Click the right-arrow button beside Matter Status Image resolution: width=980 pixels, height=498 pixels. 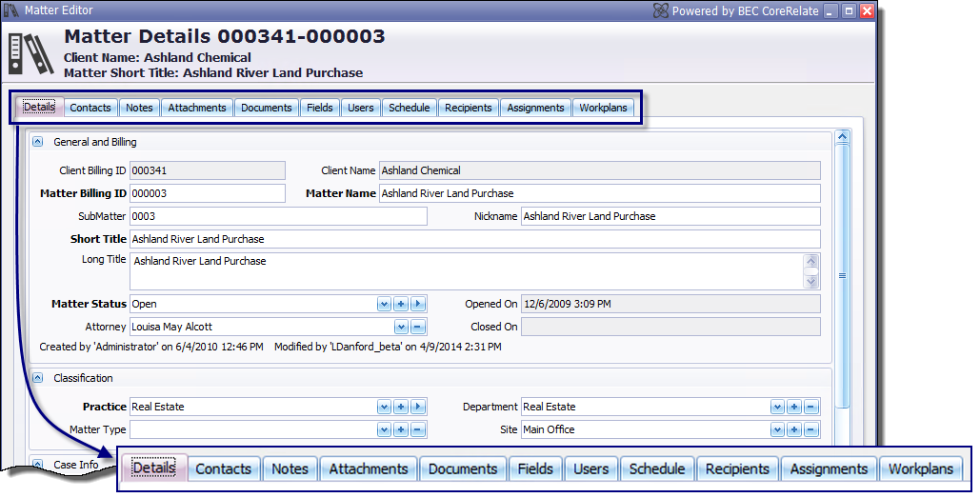pyautogui.click(x=418, y=305)
